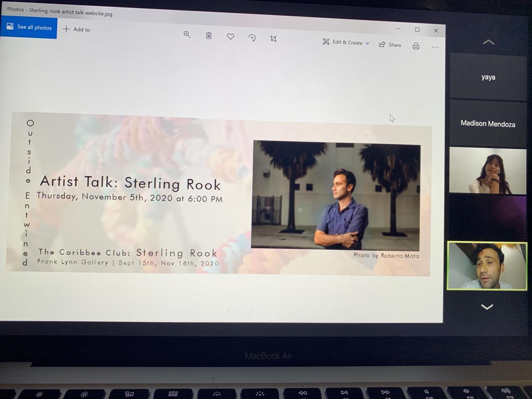This screenshot has height=399, width=532.
Task: Click the 'Frank Lynn Gallery' date line
Action: [x=128, y=263]
